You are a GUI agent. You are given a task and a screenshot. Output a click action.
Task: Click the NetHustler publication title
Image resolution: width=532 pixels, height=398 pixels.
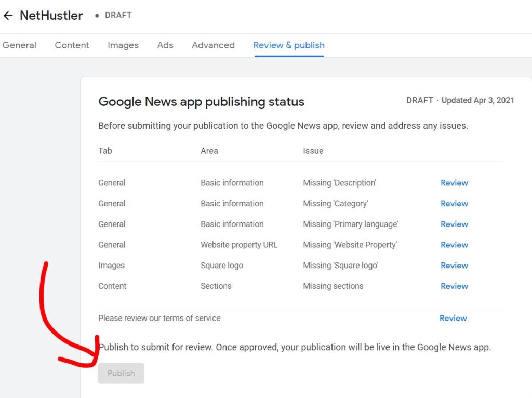pyautogui.click(x=51, y=16)
